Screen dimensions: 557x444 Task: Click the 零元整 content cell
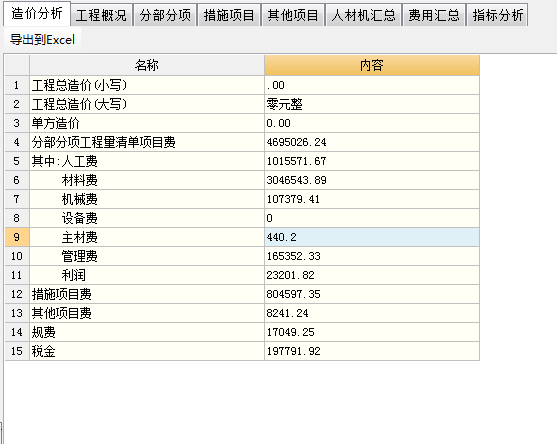(x=372, y=104)
